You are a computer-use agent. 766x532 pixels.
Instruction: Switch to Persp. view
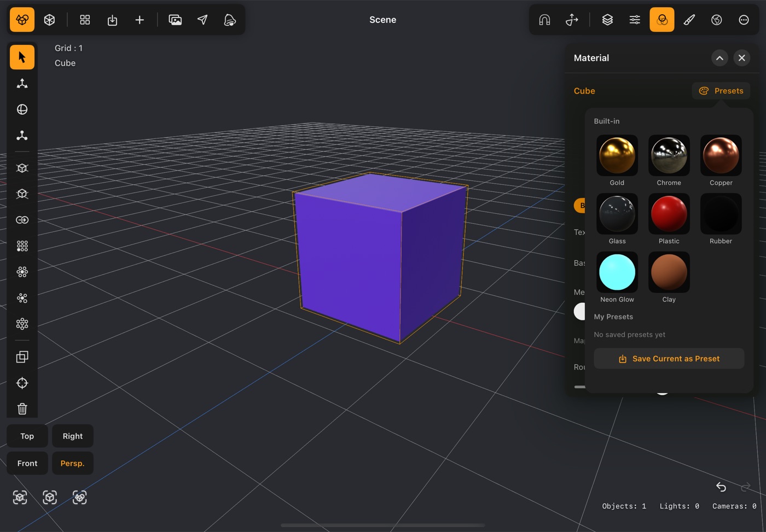[72, 463]
